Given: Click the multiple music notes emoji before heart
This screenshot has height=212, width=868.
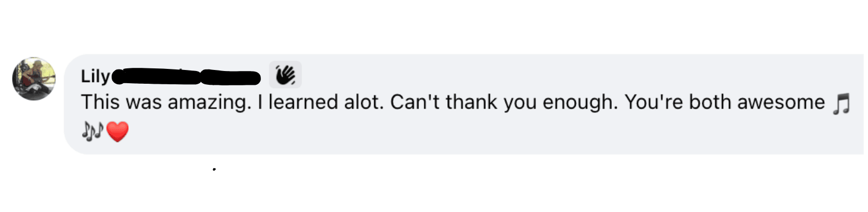Looking at the screenshot, I should tap(93, 131).
